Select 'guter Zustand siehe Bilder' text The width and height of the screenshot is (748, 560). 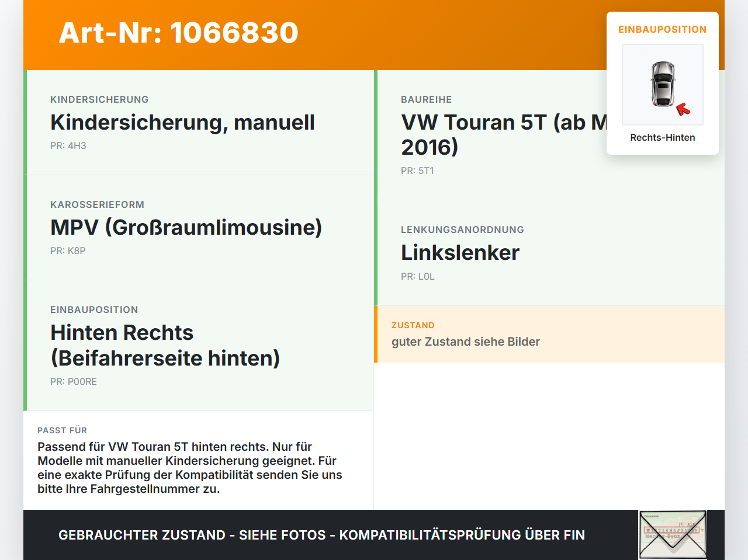click(x=466, y=342)
